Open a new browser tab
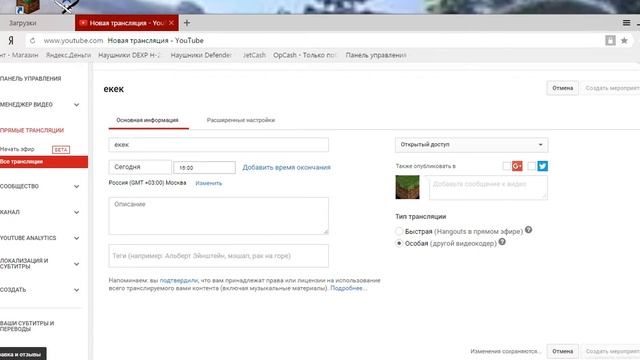 [187, 23]
